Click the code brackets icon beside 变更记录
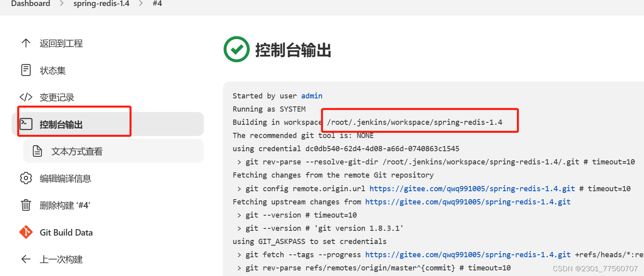The width and height of the screenshot is (644, 276). (26, 97)
